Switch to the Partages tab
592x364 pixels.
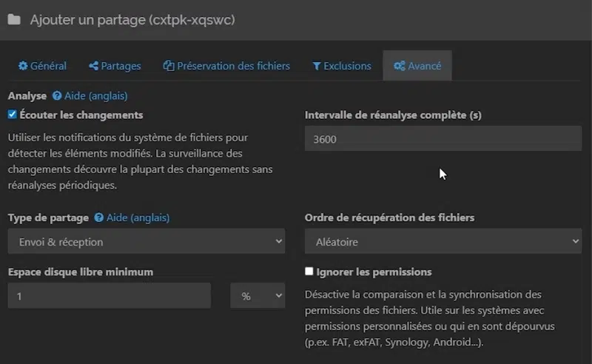coord(115,66)
